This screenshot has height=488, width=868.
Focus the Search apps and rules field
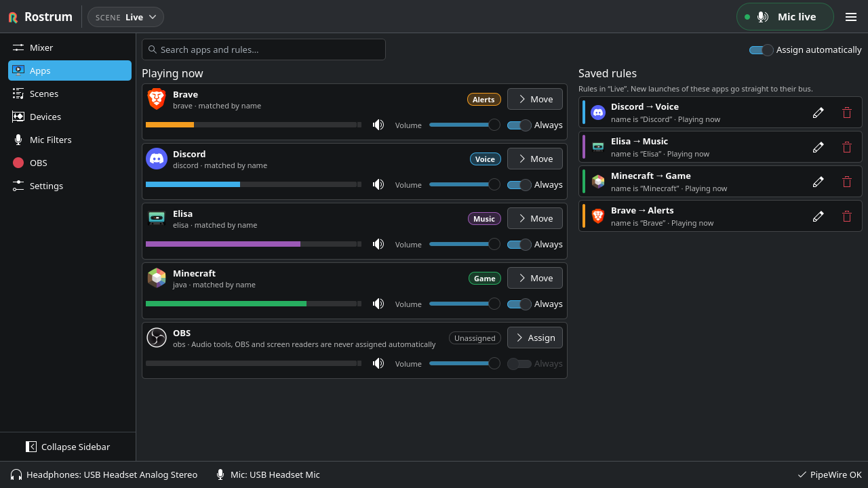click(x=264, y=49)
